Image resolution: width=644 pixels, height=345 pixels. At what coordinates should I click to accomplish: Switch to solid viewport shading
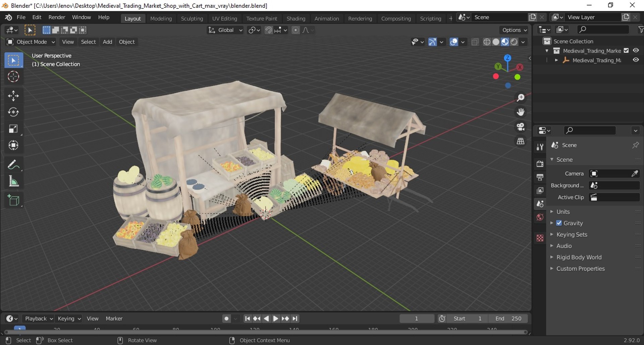(x=496, y=42)
